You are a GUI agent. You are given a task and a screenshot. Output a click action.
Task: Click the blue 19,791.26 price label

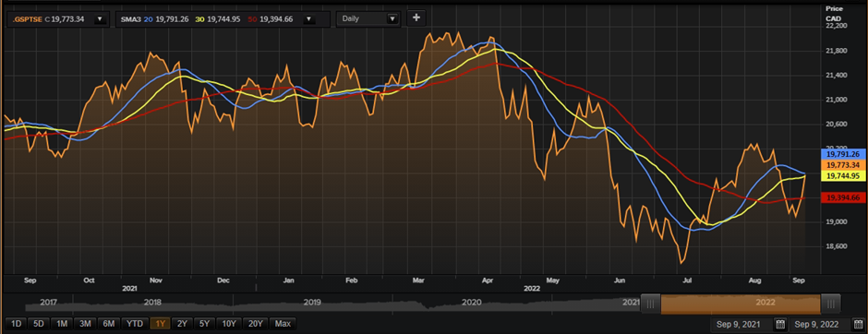[842, 154]
